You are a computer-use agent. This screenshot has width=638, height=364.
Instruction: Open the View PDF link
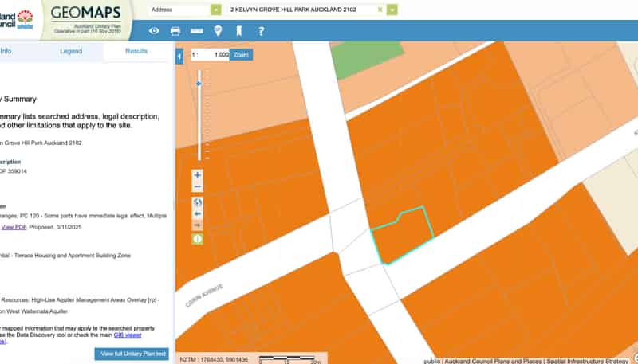(x=14, y=227)
